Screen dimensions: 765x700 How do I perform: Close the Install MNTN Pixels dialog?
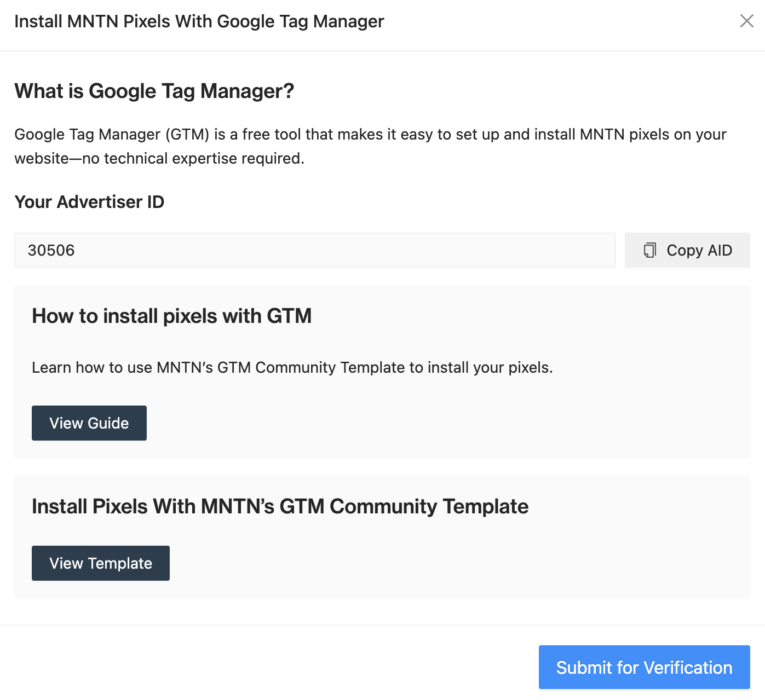746,21
